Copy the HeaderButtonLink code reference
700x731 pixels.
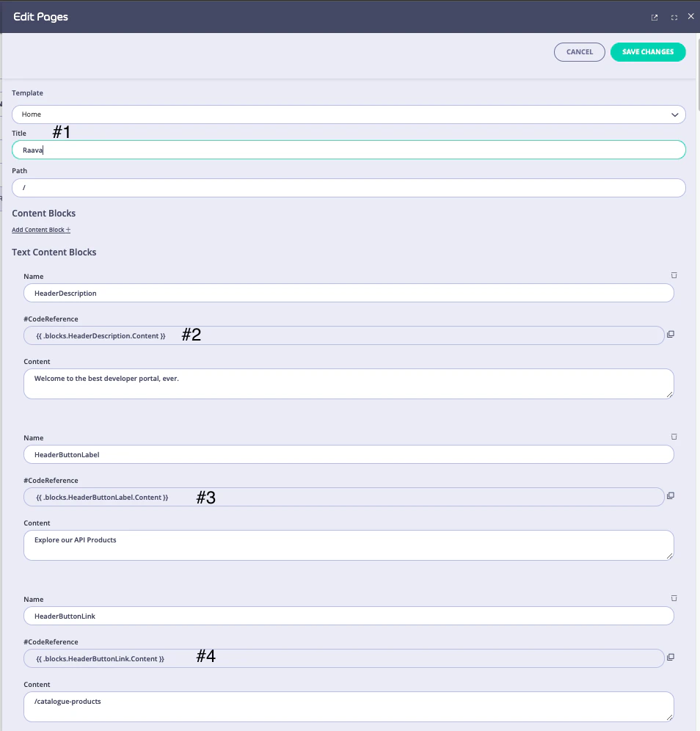670,658
